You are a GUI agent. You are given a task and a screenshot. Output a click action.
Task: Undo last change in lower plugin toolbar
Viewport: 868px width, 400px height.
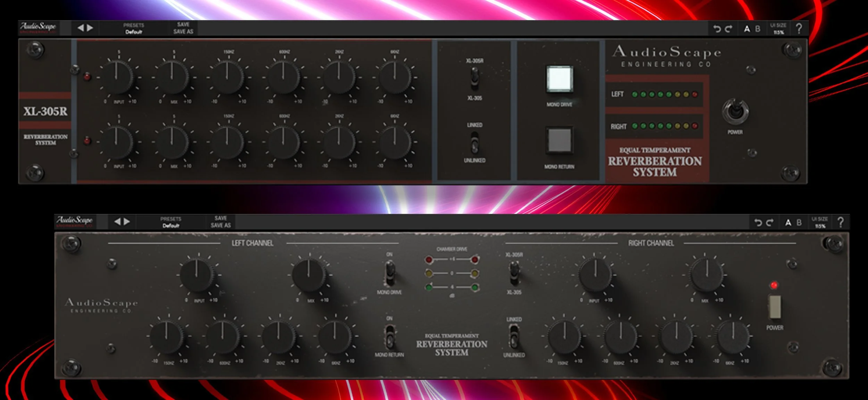click(x=758, y=223)
